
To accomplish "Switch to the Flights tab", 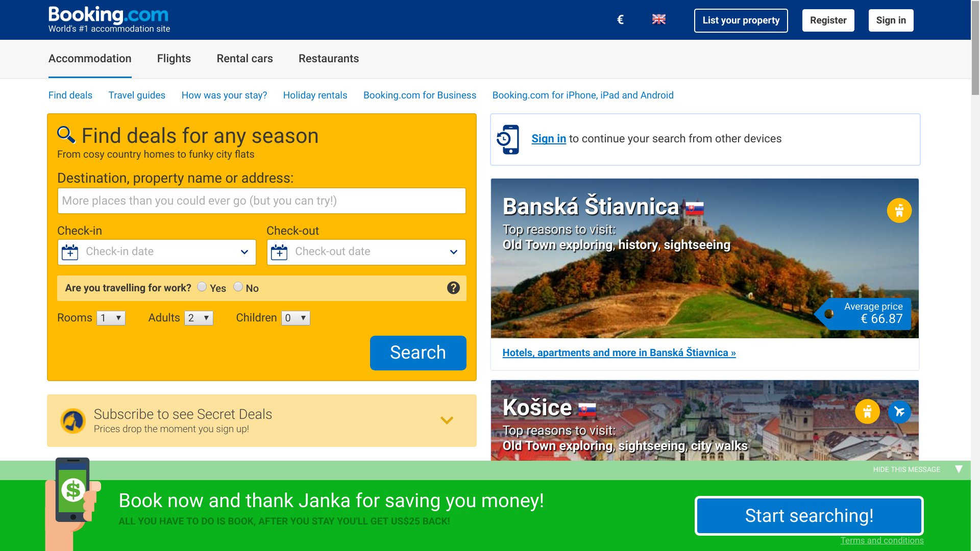I will pos(174,59).
